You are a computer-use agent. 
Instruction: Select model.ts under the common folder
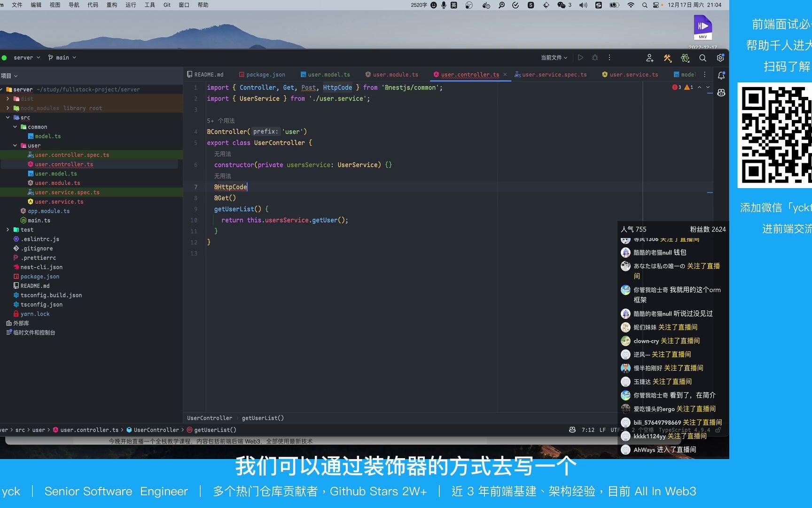[x=44, y=136]
